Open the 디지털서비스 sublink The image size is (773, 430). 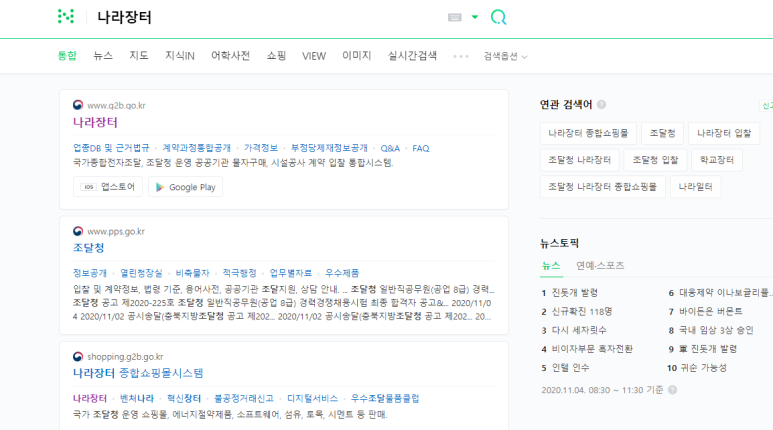313,398
